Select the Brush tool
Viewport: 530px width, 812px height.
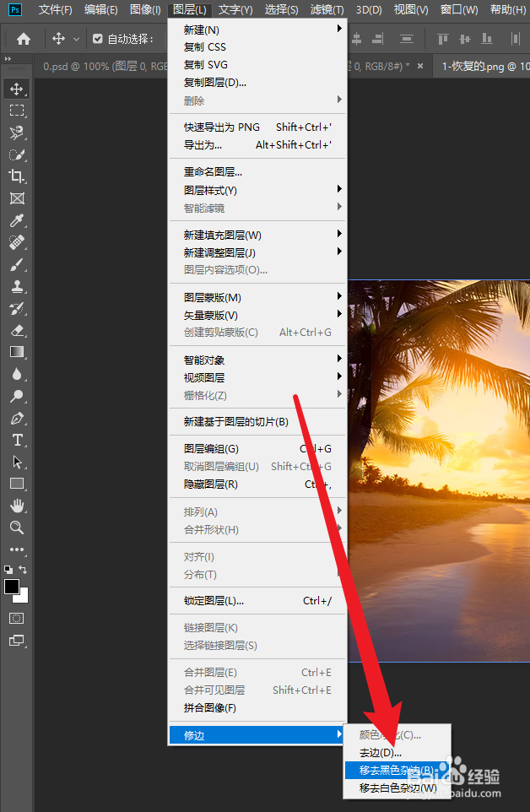(17, 265)
